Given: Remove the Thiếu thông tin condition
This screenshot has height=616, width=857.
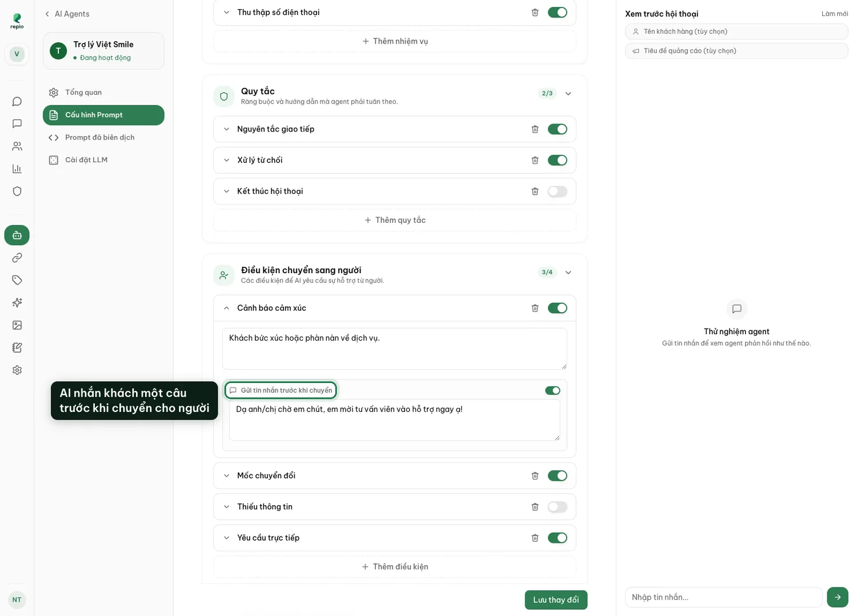Looking at the screenshot, I should click(535, 507).
